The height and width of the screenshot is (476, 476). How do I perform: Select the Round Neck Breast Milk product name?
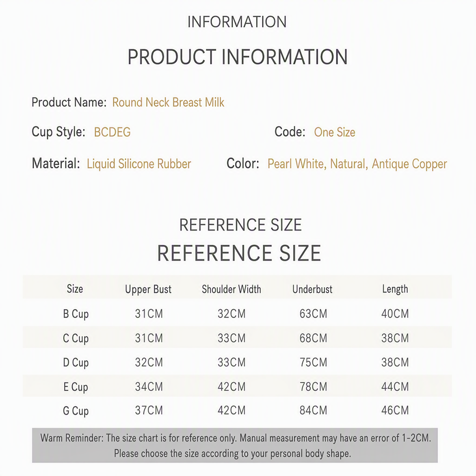click(168, 102)
